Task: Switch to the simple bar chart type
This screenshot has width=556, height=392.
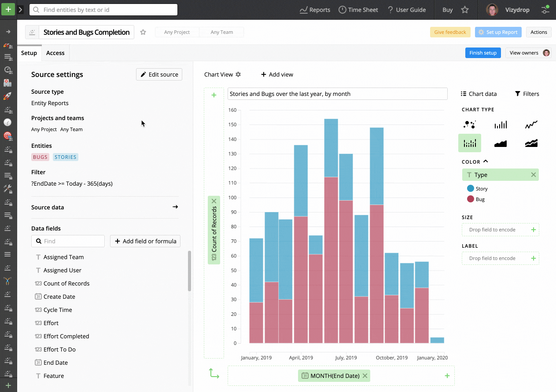Action: click(501, 125)
